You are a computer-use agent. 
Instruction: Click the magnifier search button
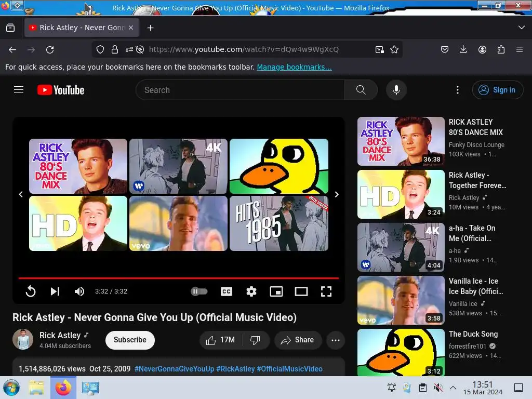coord(361,90)
